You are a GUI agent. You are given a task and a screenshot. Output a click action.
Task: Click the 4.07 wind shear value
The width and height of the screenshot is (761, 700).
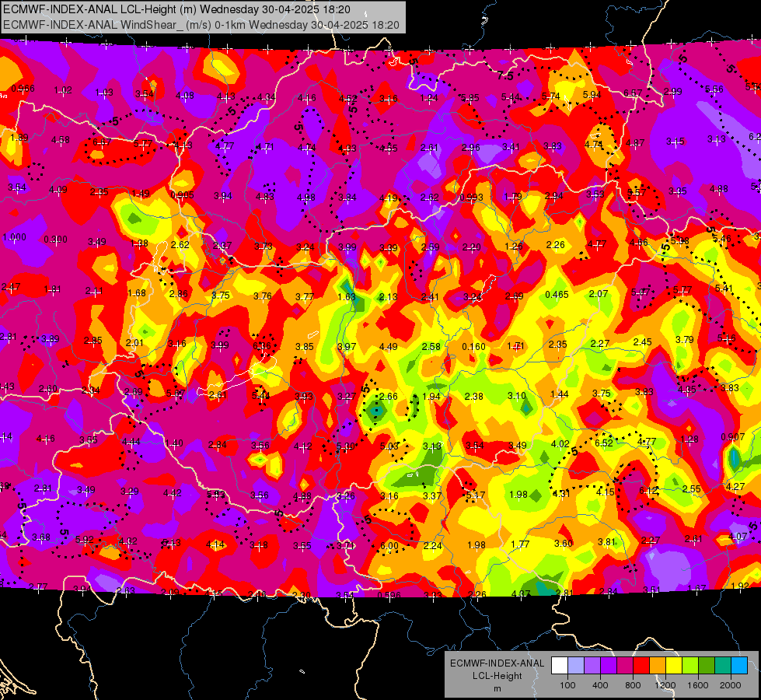click(x=738, y=537)
